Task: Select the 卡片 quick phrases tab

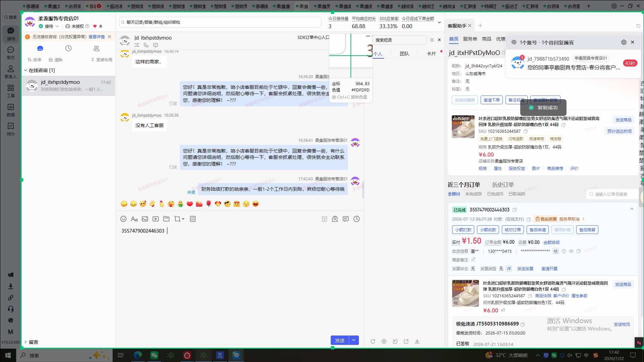Action: point(431,54)
